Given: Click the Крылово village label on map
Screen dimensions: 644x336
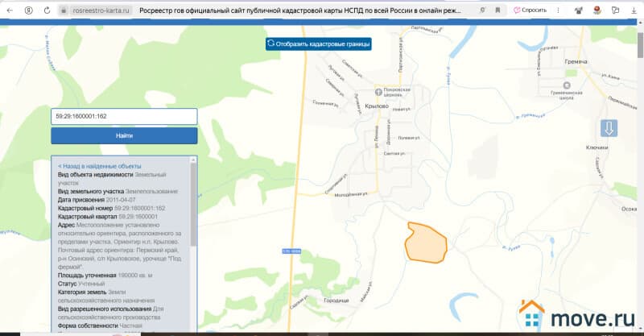Looking at the screenshot, I should pos(377,106).
